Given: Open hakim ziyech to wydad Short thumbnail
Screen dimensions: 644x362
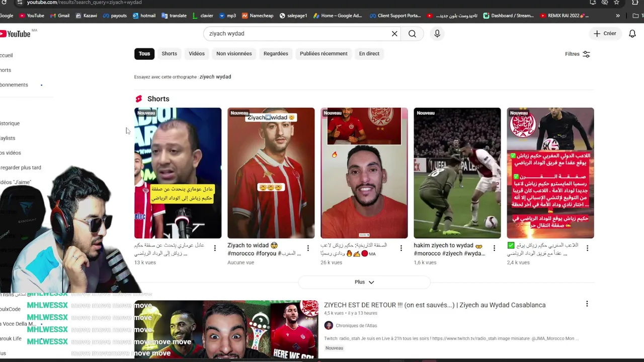Looking at the screenshot, I should (457, 173).
